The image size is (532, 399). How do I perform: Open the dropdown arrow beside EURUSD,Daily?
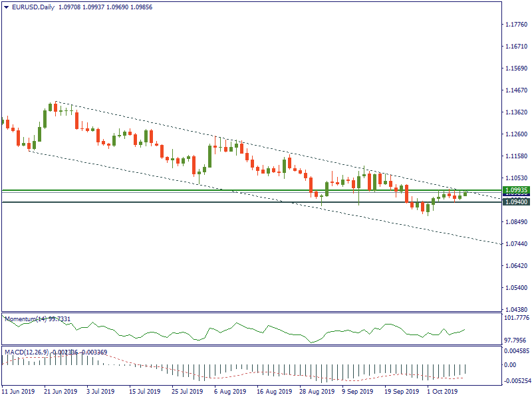tap(6, 7)
